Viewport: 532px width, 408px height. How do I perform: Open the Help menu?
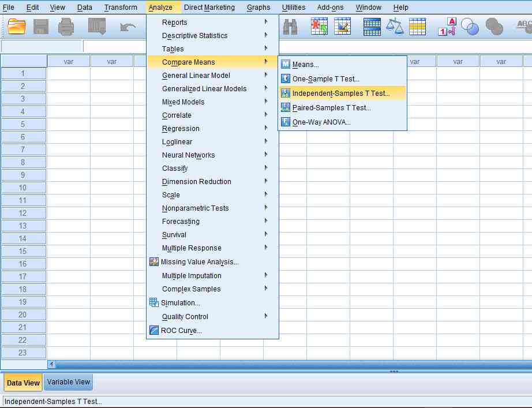(x=400, y=7)
